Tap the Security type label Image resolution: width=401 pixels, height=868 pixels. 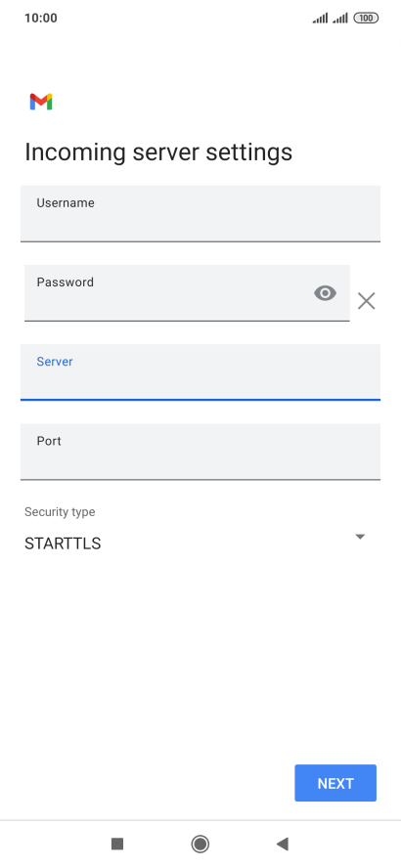pyautogui.click(x=60, y=512)
